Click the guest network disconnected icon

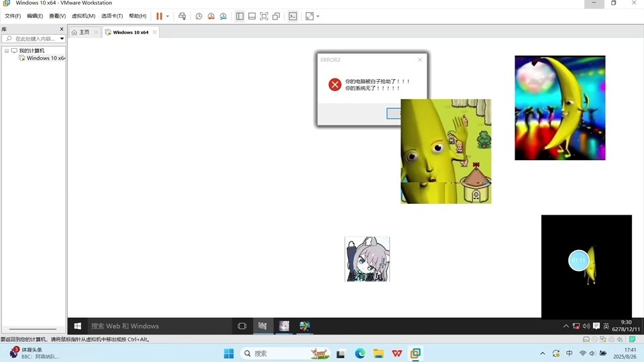pos(576,326)
